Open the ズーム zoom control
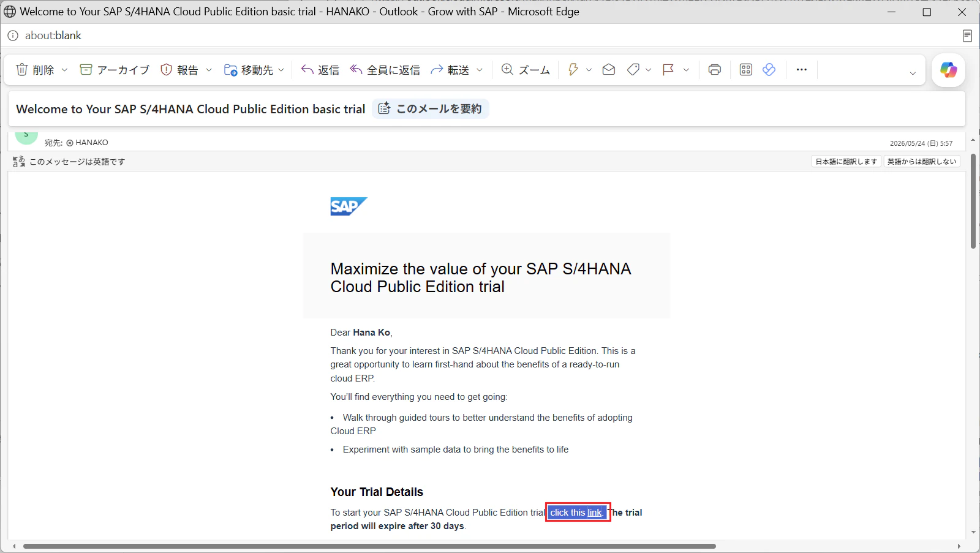Viewport: 980px width, 553px height. (526, 70)
